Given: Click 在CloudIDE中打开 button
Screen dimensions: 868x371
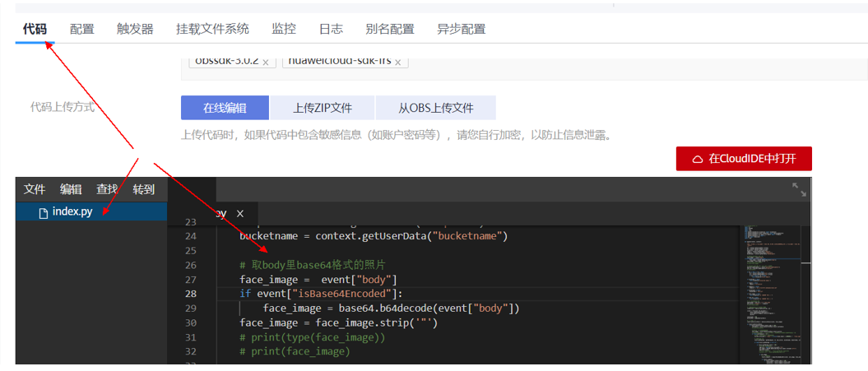Looking at the screenshot, I should point(744,159).
